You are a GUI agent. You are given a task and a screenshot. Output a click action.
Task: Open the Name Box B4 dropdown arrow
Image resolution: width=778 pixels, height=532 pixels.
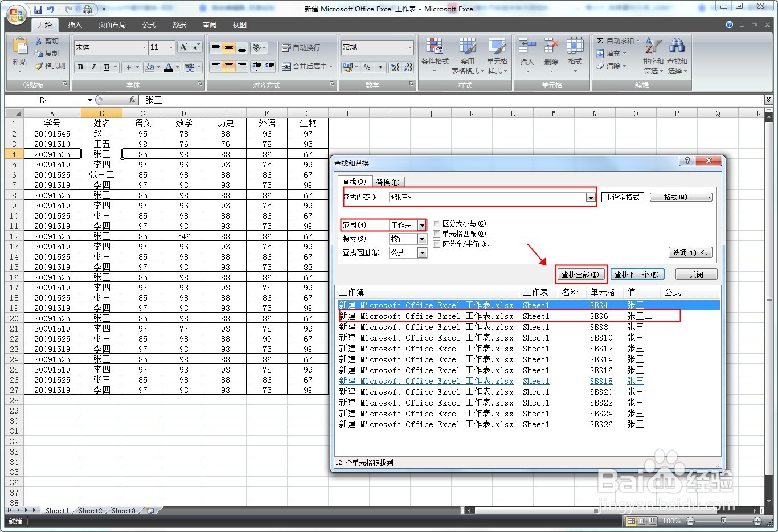[89, 100]
